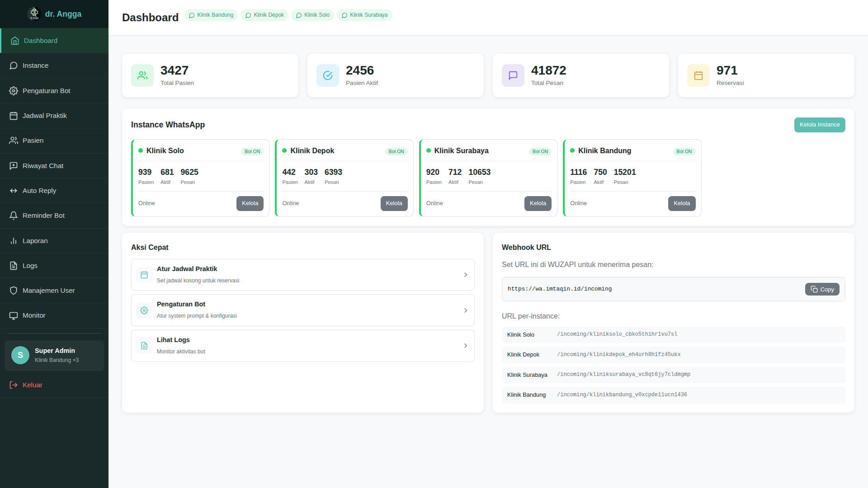
Task: Click the Atur Jadwal Praktik calendar icon
Action: tap(144, 275)
